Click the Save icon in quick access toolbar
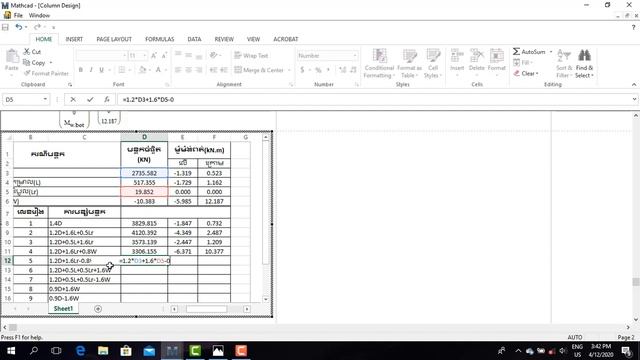The height and width of the screenshot is (360, 640). [5, 27]
